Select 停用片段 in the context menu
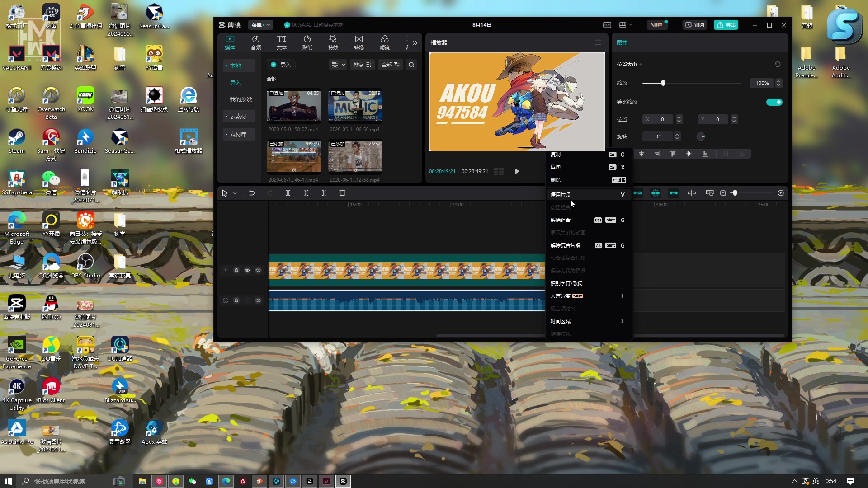This screenshot has height=488, width=868. coord(561,195)
